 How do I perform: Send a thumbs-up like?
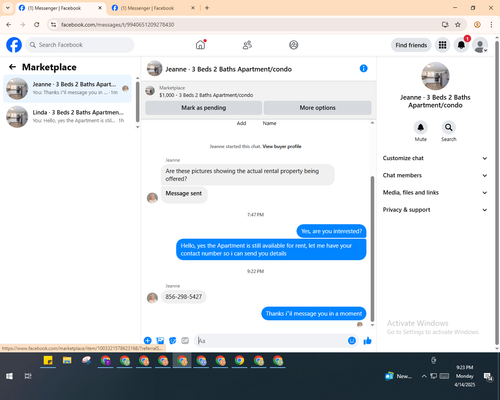[367, 340]
